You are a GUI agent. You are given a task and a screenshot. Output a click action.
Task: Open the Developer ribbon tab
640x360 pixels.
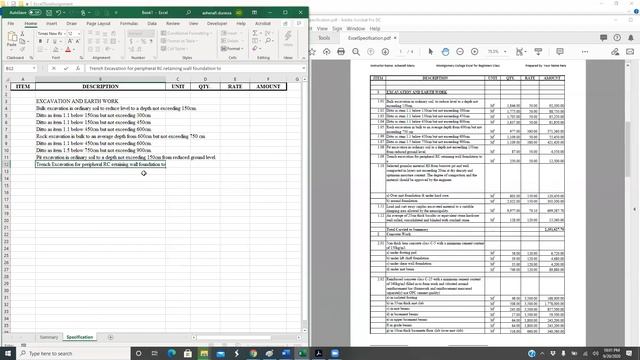pyautogui.click(x=217, y=24)
